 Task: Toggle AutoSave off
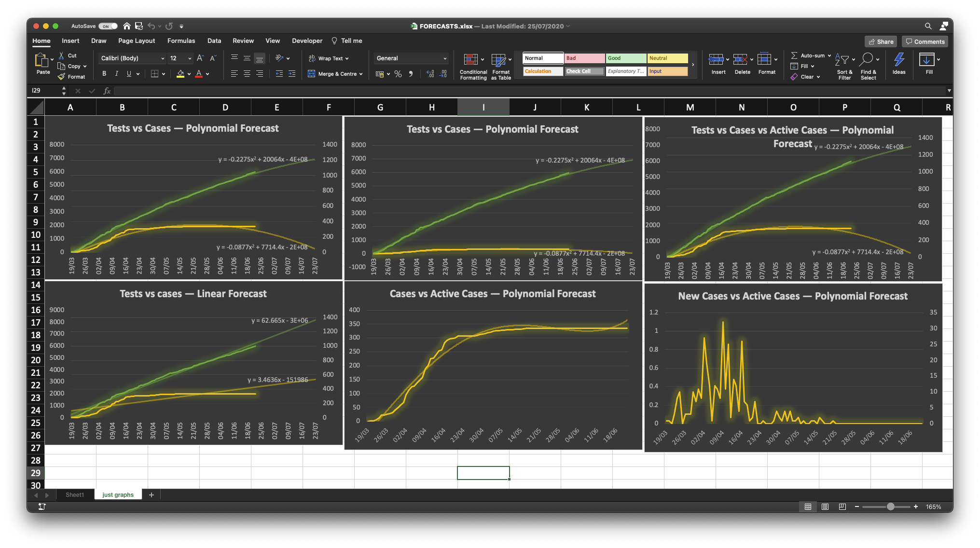click(x=108, y=26)
